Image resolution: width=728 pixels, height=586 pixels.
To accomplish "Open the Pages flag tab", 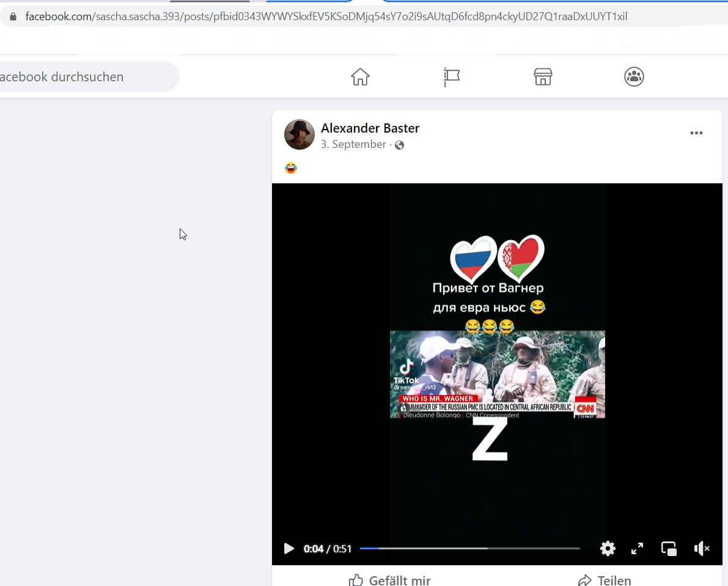I will 451,76.
